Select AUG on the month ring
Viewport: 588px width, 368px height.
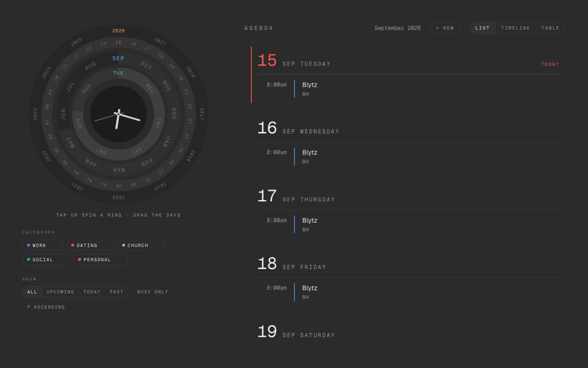click(x=91, y=66)
